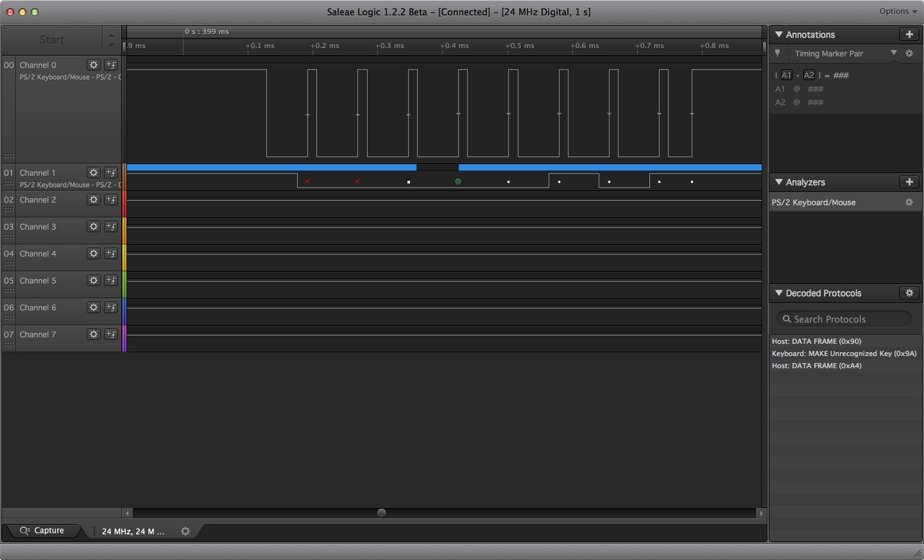Click Channel 5 trigger button
The image size is (924, 560).
(x=111, y=280)
